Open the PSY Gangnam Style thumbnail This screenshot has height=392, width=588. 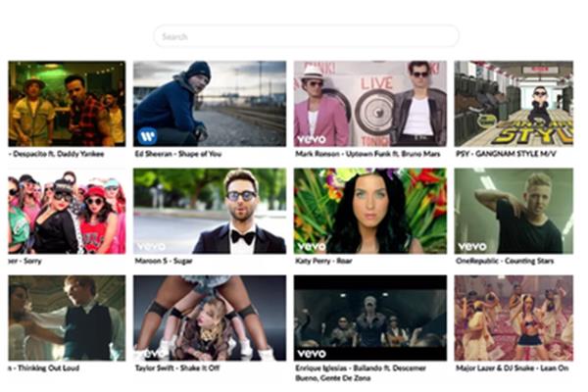click(514, 104)
